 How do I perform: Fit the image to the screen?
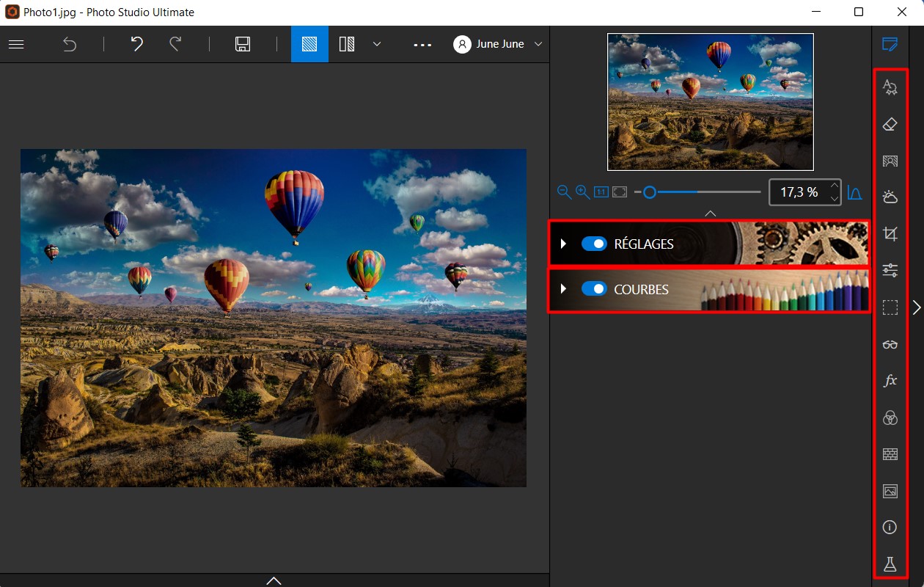pyautogui.click(x=620, y=192)
